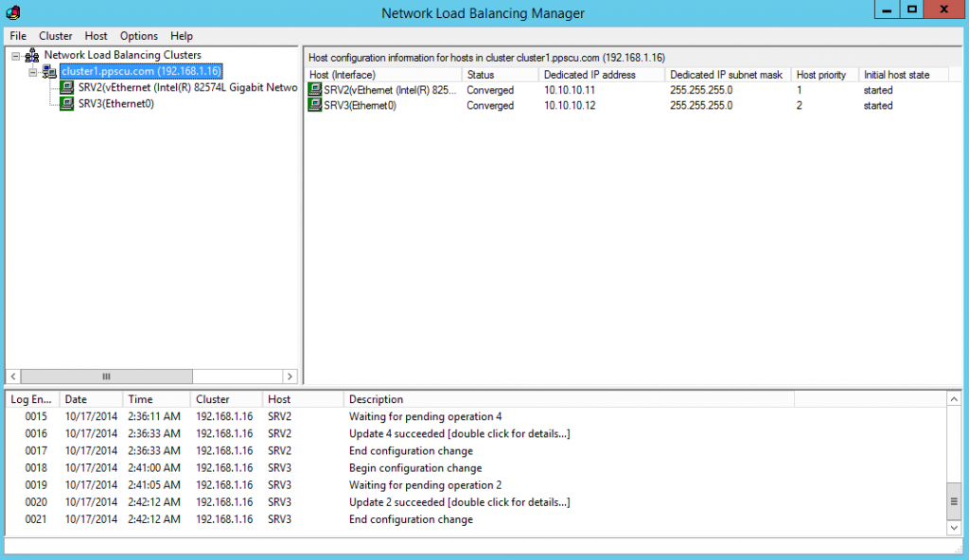This screenshot has width=969, height=560.
Task: Open the Cluster menu
Action: click(56, 36)
